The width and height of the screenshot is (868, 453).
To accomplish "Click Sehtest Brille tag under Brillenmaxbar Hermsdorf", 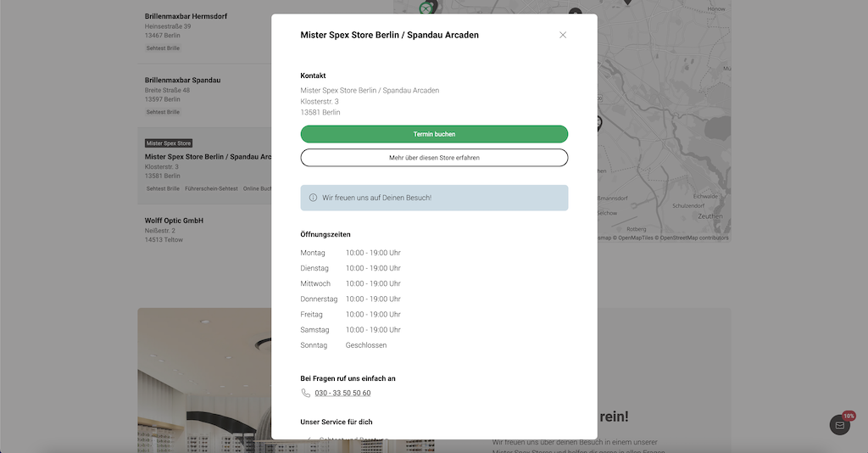I will [163, 48].
